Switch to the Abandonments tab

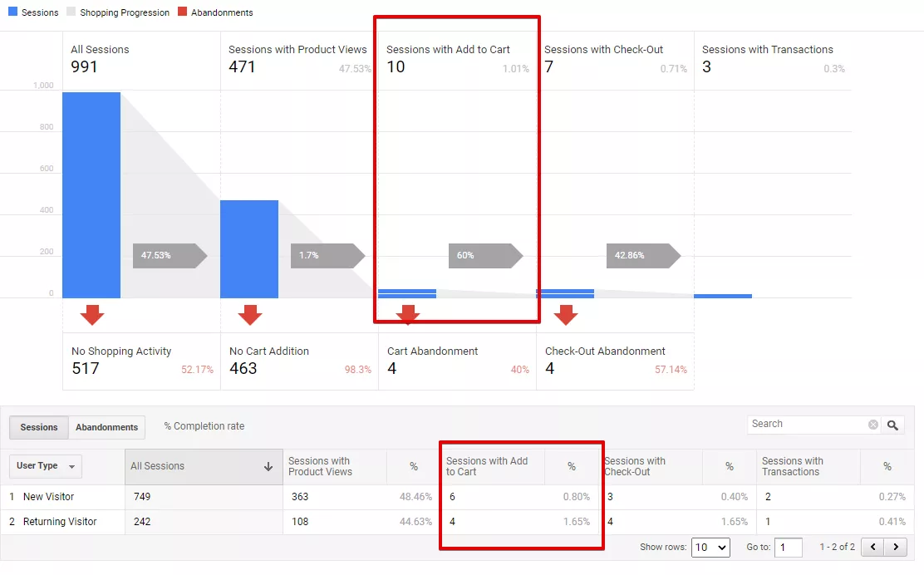click(x=106, y=428)
